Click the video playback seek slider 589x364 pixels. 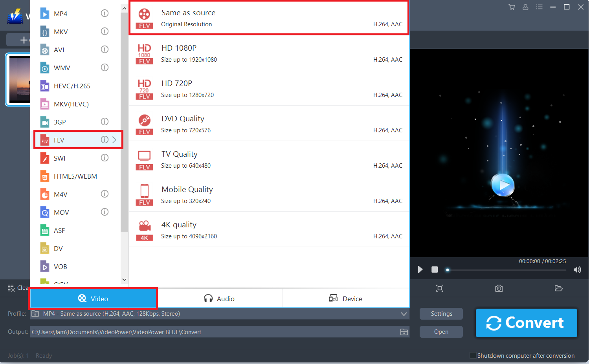pos(506,270)
